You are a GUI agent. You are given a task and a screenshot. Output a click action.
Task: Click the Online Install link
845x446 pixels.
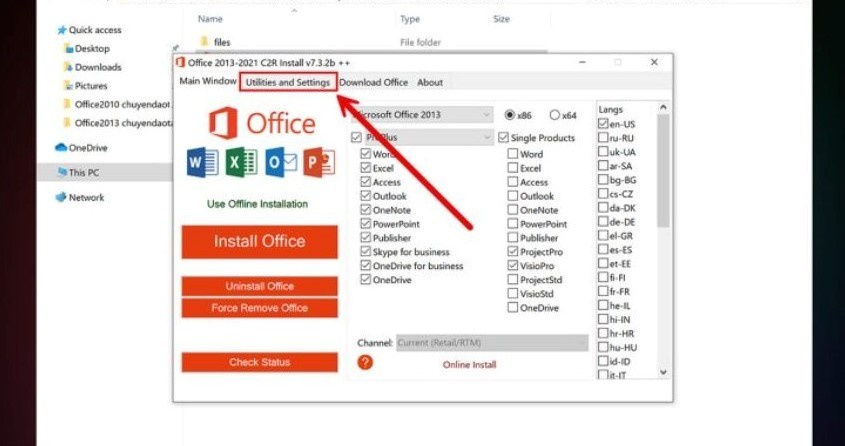469,365
